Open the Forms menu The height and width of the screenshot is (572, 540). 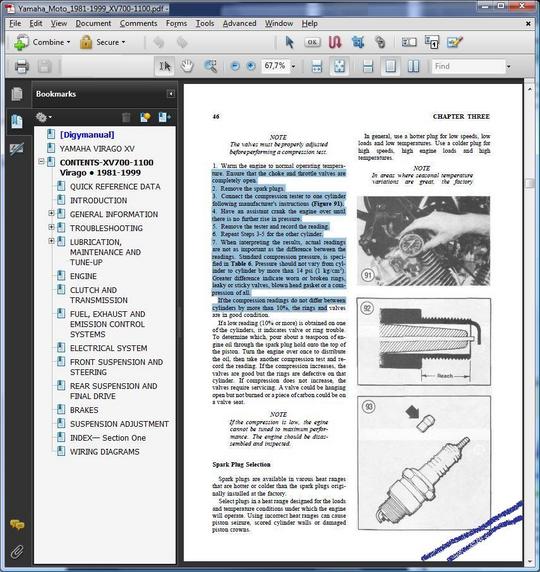(x=176, y=24)
